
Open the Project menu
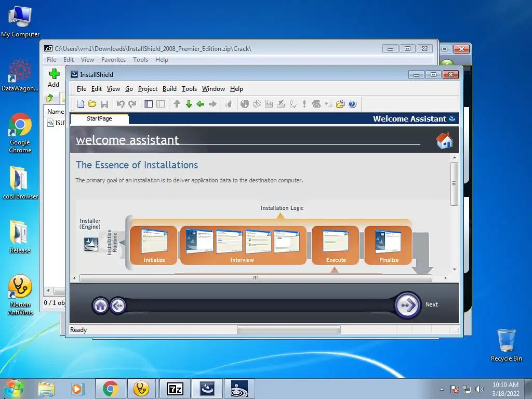[x=148, y=89]
